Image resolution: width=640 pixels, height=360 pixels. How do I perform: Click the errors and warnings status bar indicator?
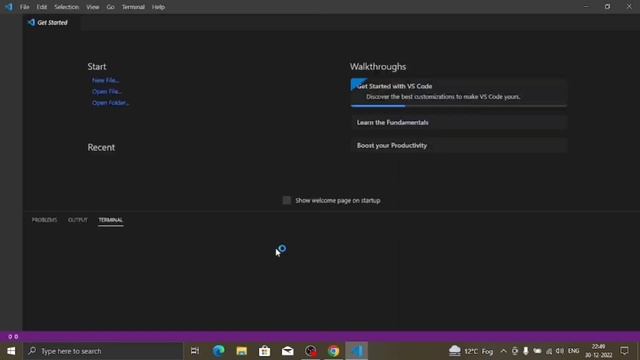13,337
